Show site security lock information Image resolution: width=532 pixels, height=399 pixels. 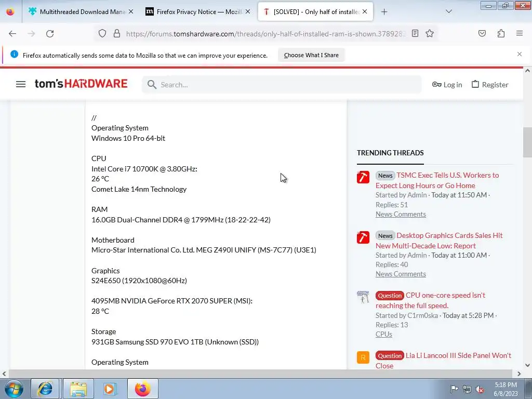click(117, 34)
